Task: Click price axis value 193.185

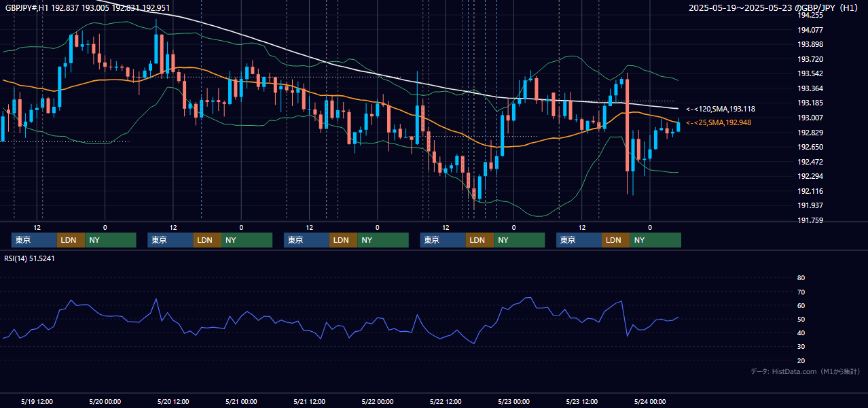Action: point(810,103)
